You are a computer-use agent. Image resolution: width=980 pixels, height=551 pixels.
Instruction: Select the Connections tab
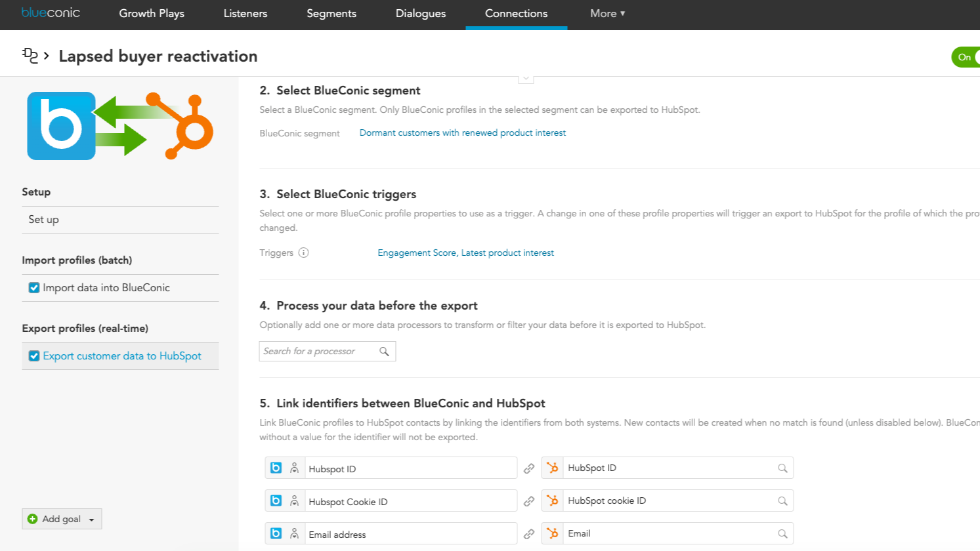coord(517,13)
